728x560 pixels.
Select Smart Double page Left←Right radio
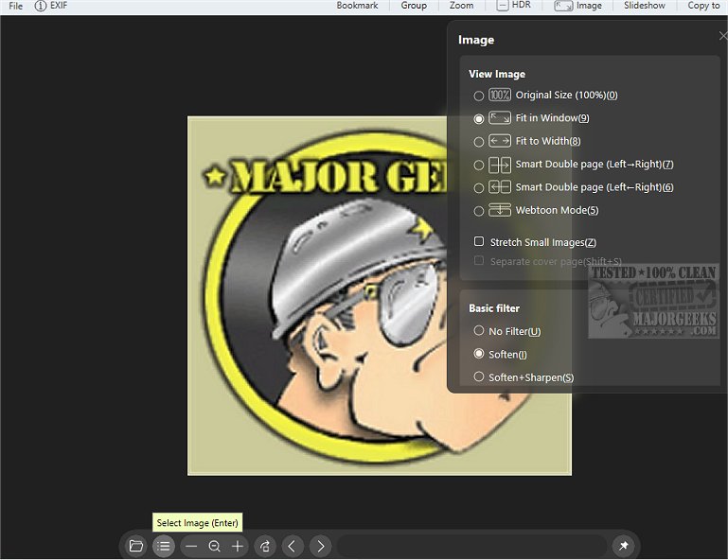coord(479,188)
